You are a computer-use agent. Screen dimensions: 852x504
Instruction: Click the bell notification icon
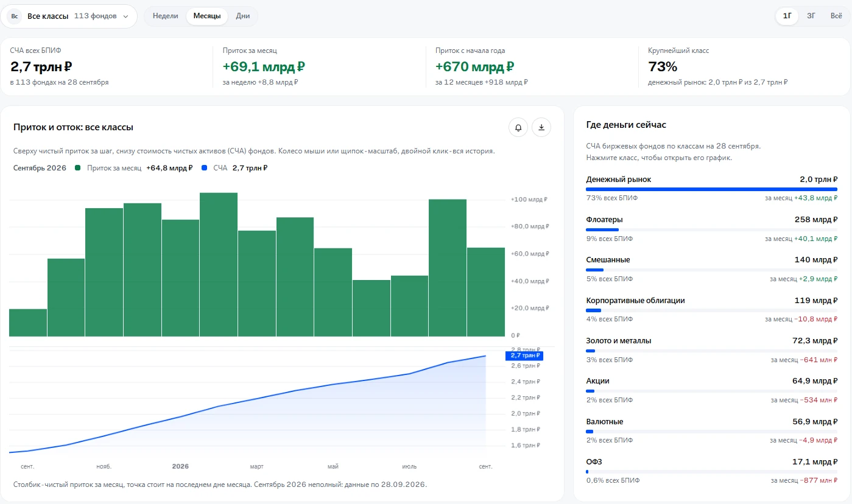point(518,128)
